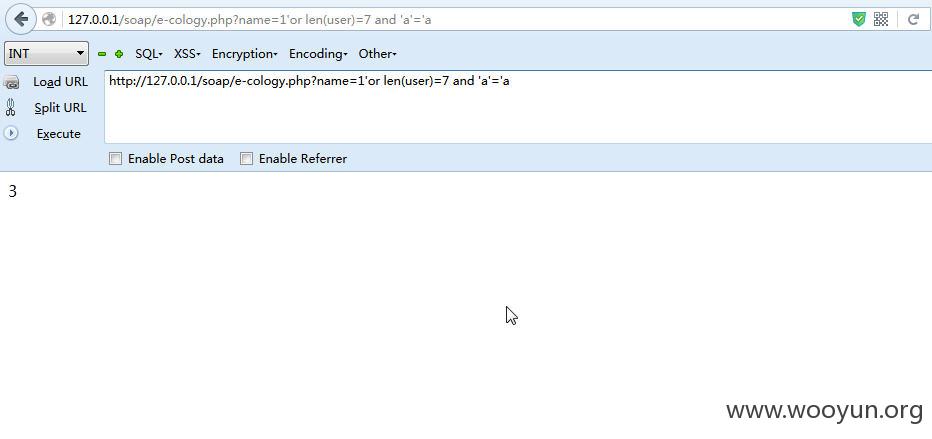932x439 pixels.
Task: Click the green shield security icon
Action: point(859,20)
